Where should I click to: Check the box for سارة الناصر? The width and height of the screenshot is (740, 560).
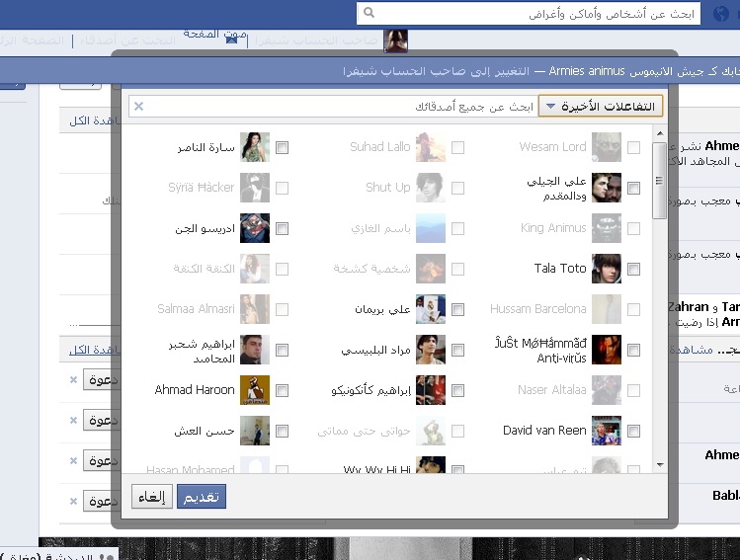point(282,148)
